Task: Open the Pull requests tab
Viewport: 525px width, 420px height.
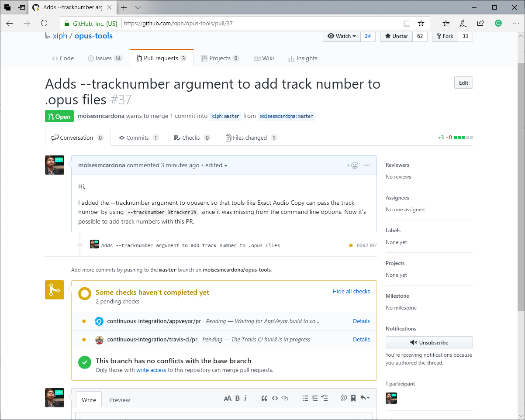Action: click(162, 58)
